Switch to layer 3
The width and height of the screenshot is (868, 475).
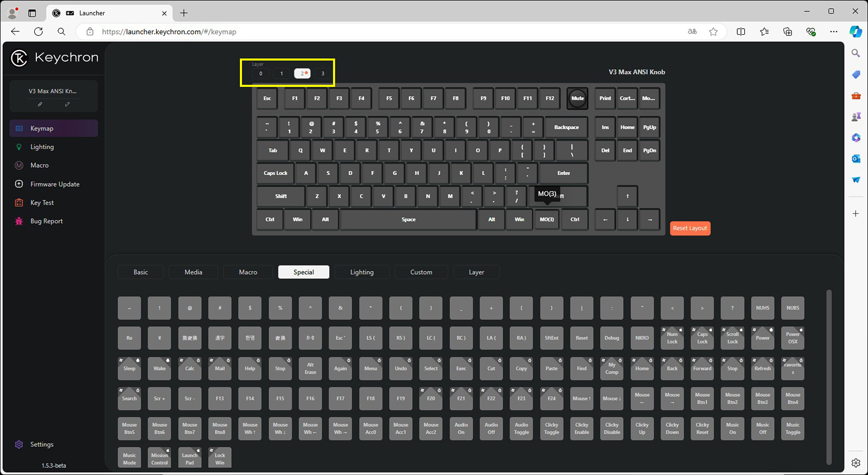click(323, 73)
